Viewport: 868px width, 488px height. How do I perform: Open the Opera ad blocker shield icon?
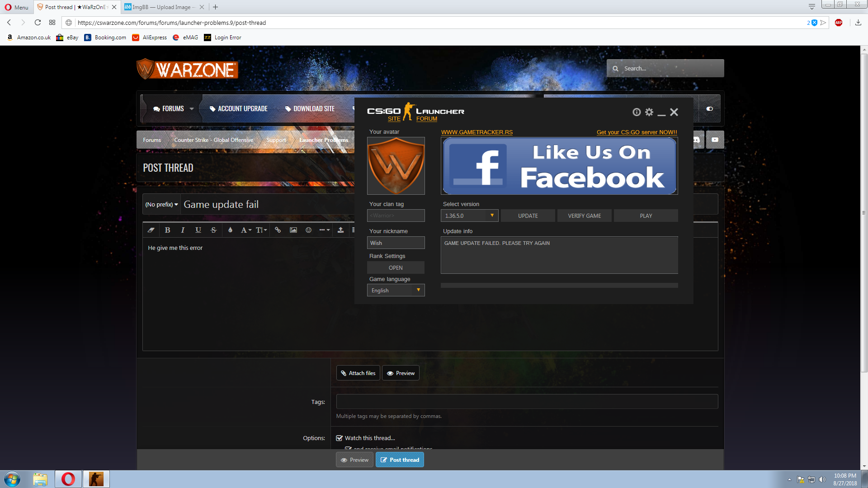pos(814,23)
